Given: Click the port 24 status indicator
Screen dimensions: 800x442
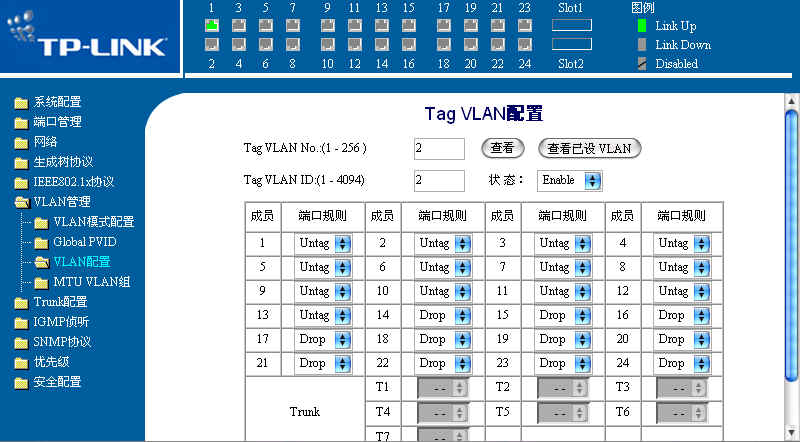Looking at the screenshot, I should coord(524,44).
